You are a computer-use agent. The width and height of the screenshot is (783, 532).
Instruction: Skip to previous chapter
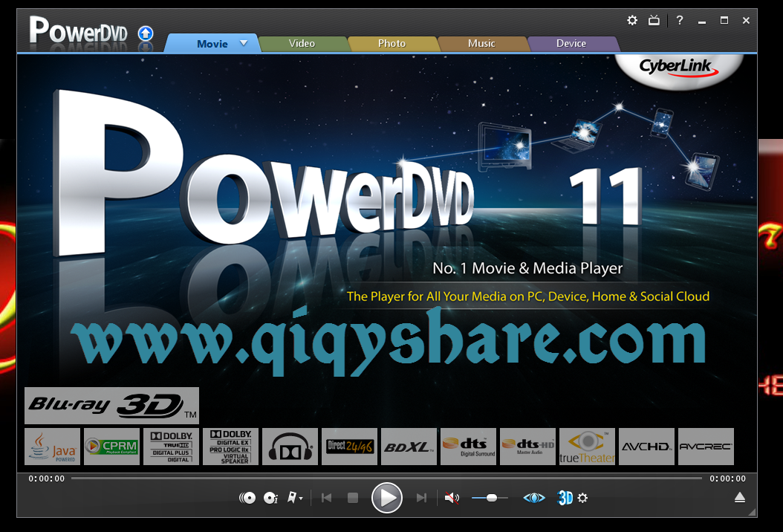(327, 498)
